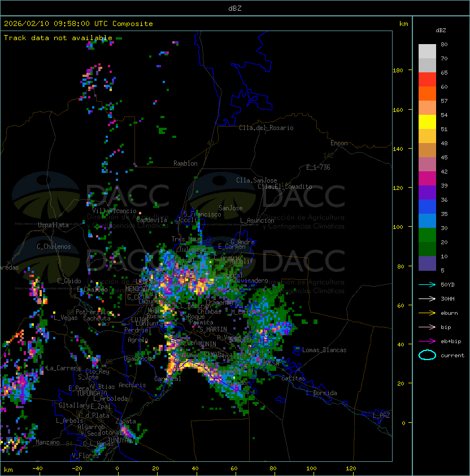This screenshot has width=470, height=476.
Task: Click the 'current' legend label
Action: [452, 356]
